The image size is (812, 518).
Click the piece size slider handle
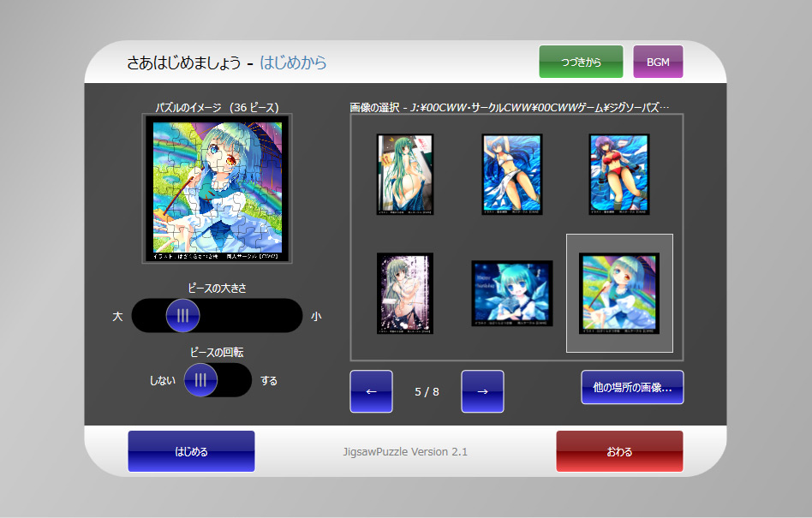click(182, 315)
